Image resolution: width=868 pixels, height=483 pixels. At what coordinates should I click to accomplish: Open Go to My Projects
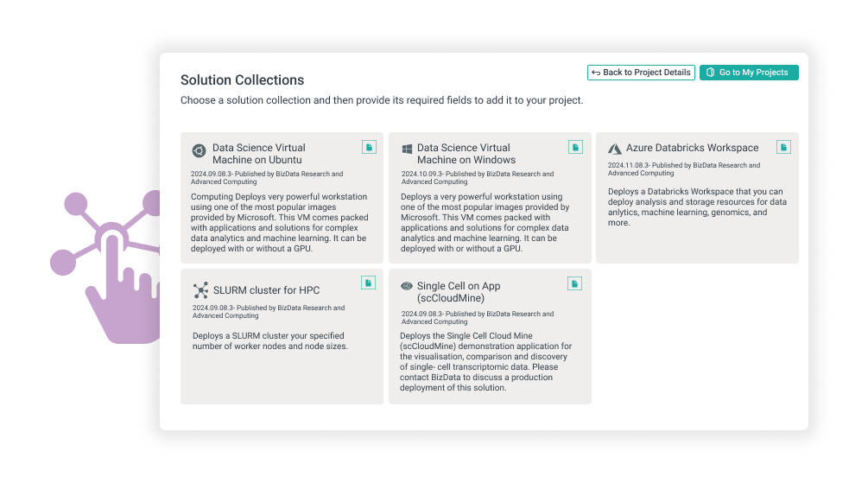[x=749, y=73]
